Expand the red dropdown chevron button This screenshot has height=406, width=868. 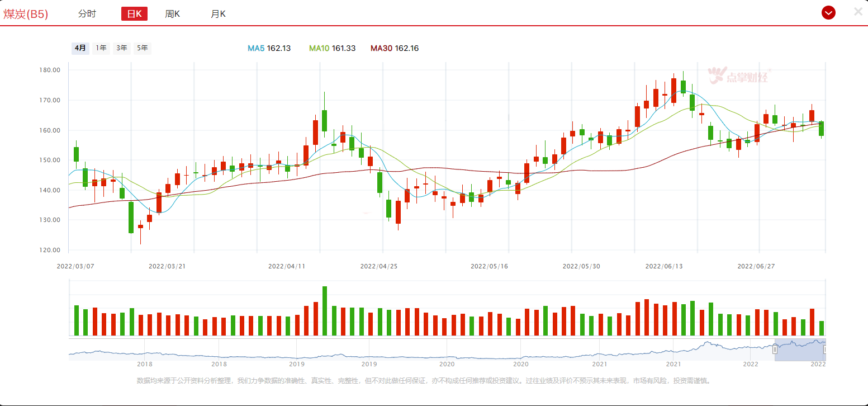tap(828, 12)
